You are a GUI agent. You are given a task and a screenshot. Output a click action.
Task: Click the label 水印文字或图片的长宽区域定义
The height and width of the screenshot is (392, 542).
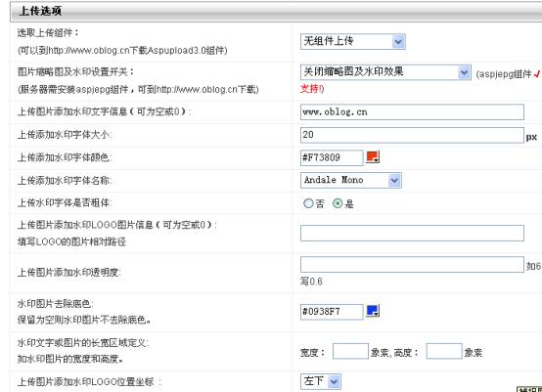[83, 343]
